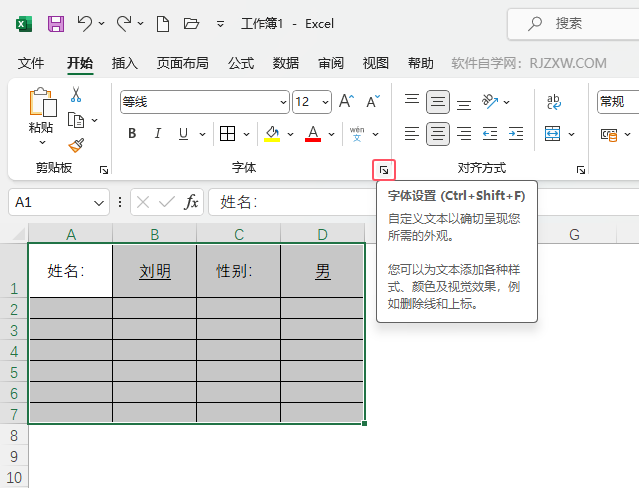639x488 pixels.
Task: Expand the Paste options arrow
Action: click(42, 142)
